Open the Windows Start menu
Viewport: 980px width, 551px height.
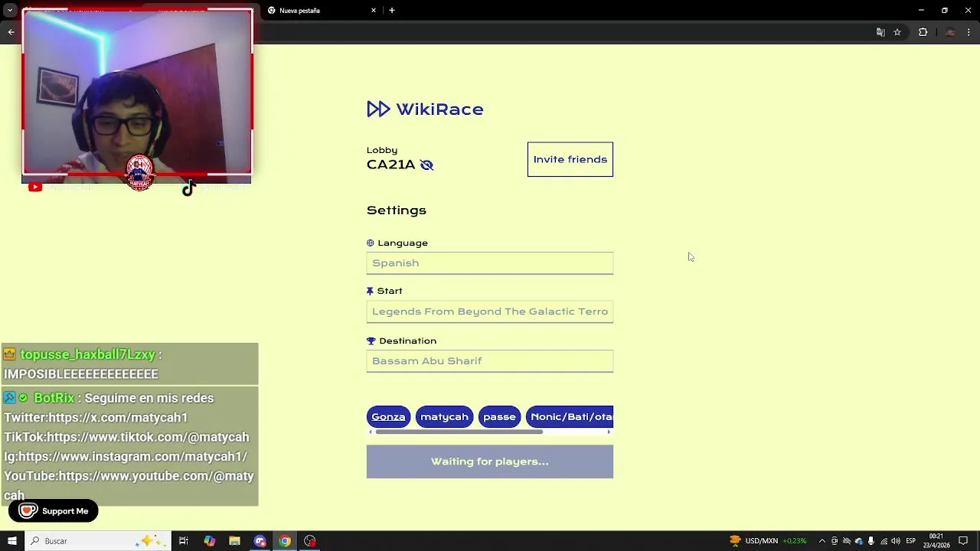click(x=11, y=541)
